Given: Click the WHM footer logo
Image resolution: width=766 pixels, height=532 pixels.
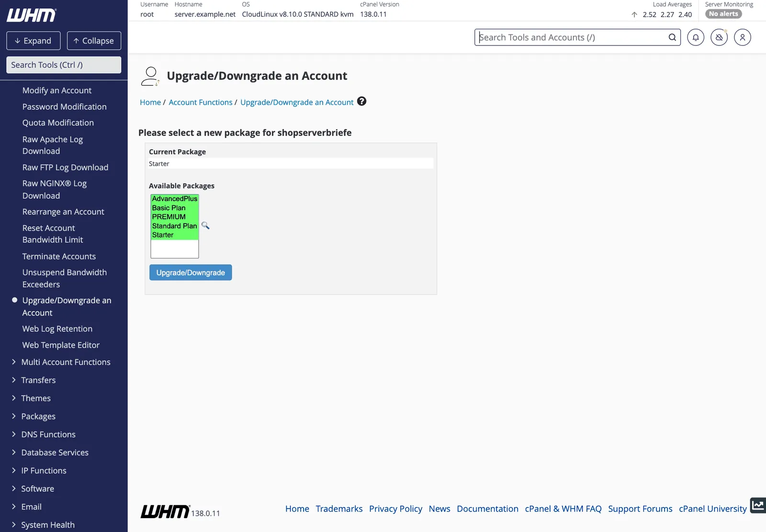Looking at the screenshot, I should tap(166, 511).
